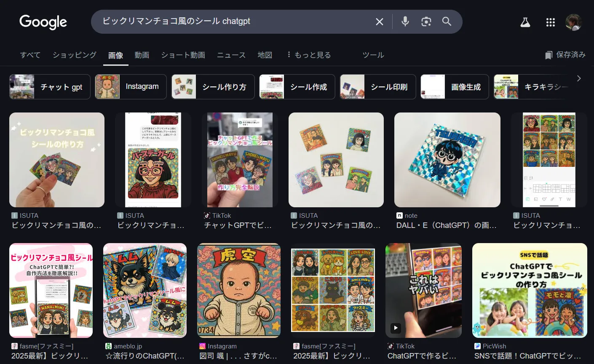This screenshot has width=594, height=364.
Task: Open fasme nine-sticker grid image
Action: pyautogui.click(x=333, y=290)
